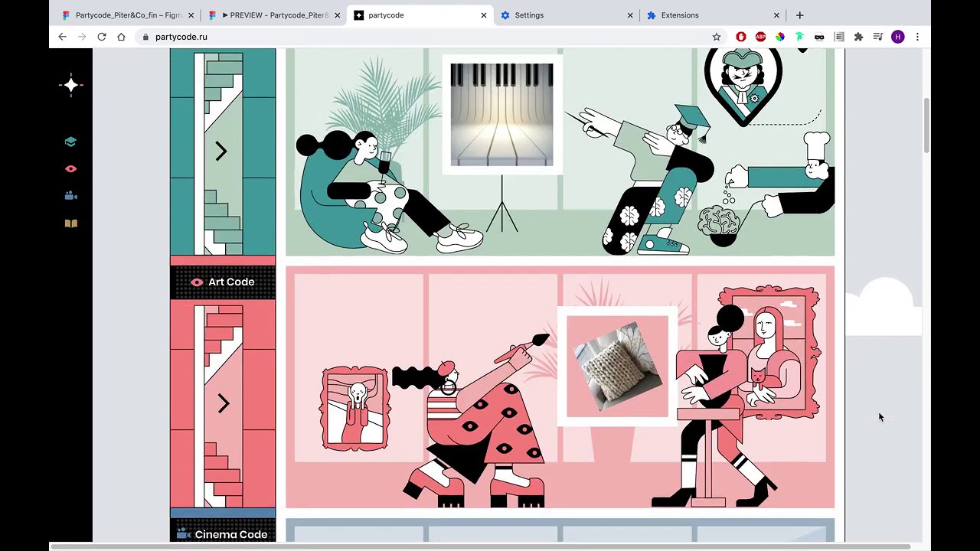
Task: Switch to the PREVIEW Partycode tab
Action: click(x=273, y=15)
